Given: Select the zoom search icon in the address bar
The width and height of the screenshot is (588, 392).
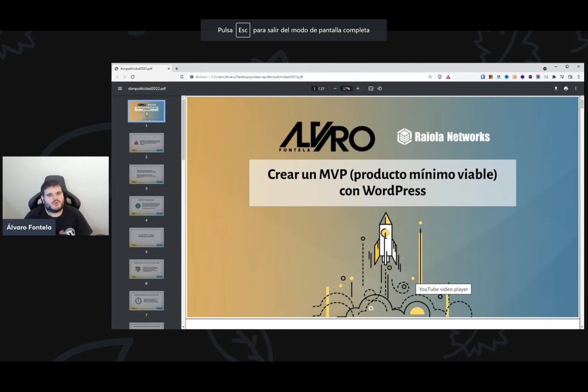Looking at the screenshot, I should [x=430, y=77].
